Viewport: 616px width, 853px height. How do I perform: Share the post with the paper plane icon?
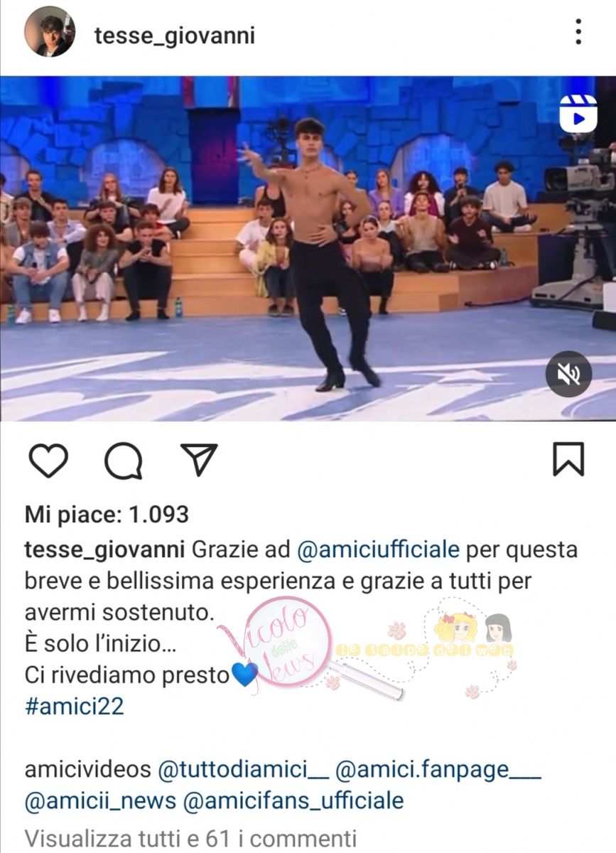pos(198,459)
